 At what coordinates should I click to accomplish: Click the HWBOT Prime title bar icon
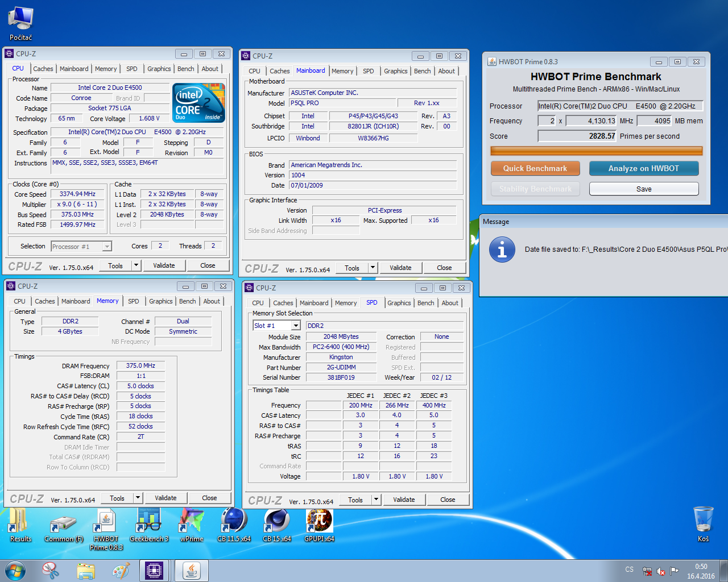(x=492, y=61)
